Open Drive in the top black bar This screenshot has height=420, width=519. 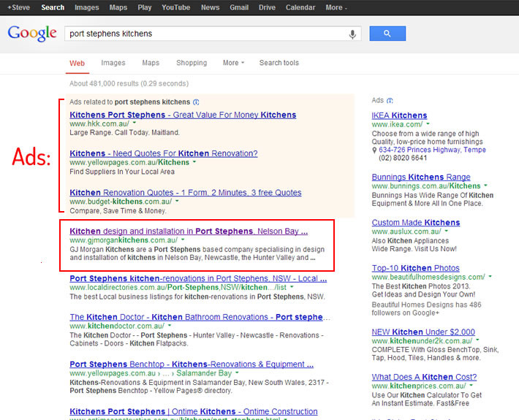[267, 7]
